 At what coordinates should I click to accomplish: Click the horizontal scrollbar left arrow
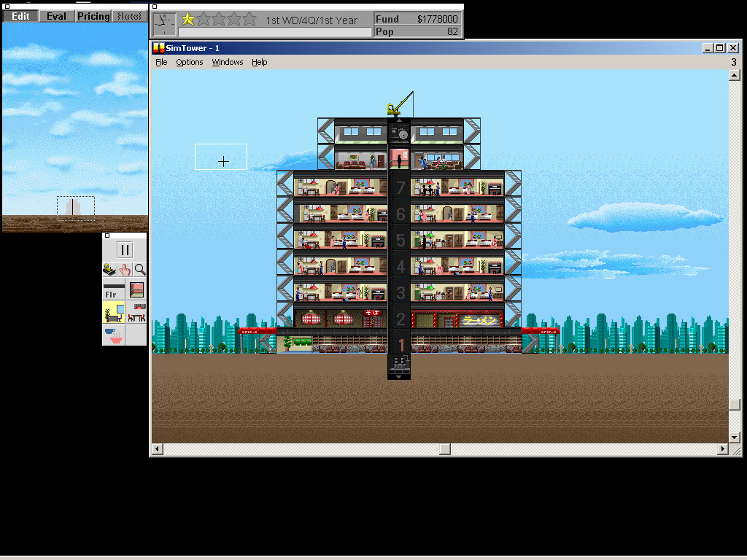[x=158, y=449]
